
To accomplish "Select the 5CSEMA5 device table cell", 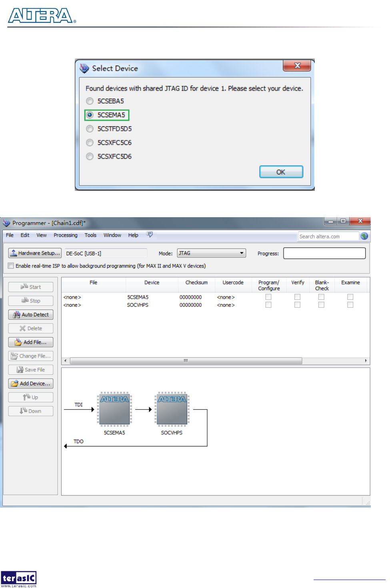I will click(138, 297).
